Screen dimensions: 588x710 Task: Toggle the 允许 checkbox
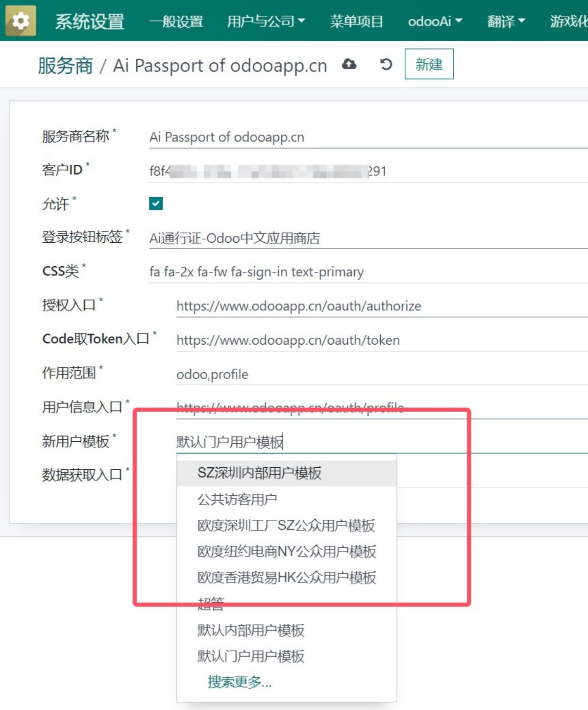click(156, 203)
